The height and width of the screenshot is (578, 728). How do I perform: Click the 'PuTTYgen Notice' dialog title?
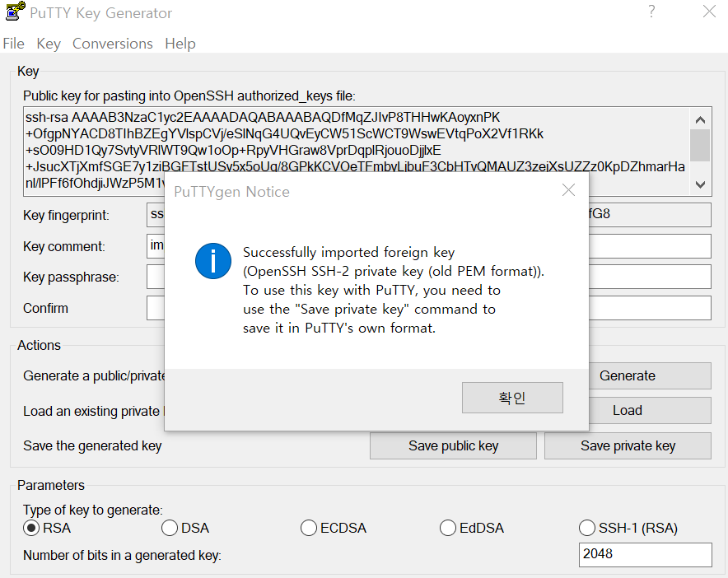tap(231, 192)
